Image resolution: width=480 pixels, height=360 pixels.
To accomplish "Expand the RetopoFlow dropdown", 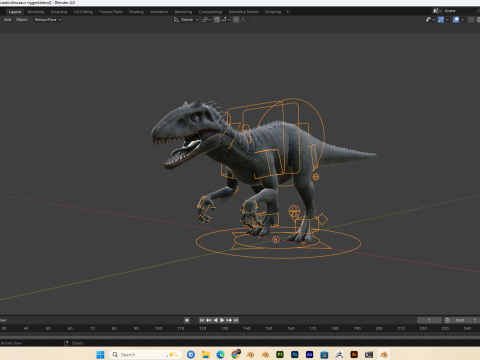I will tap(48, 20).
